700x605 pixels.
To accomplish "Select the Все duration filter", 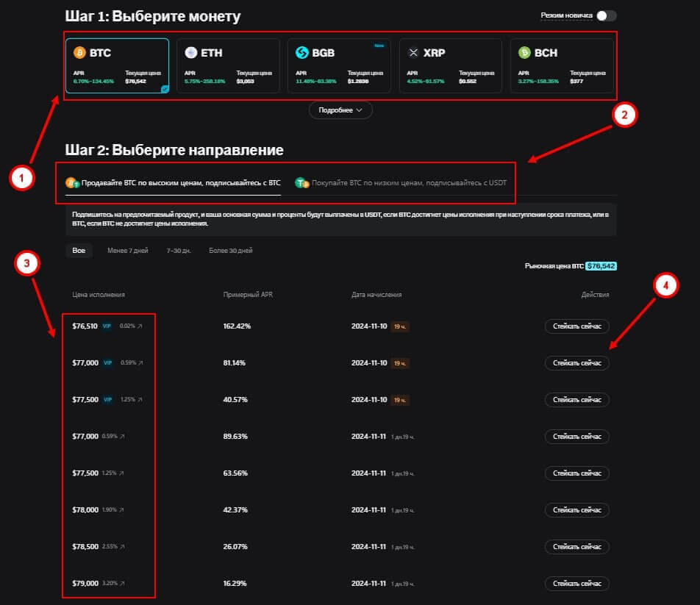I will (79, 251).
